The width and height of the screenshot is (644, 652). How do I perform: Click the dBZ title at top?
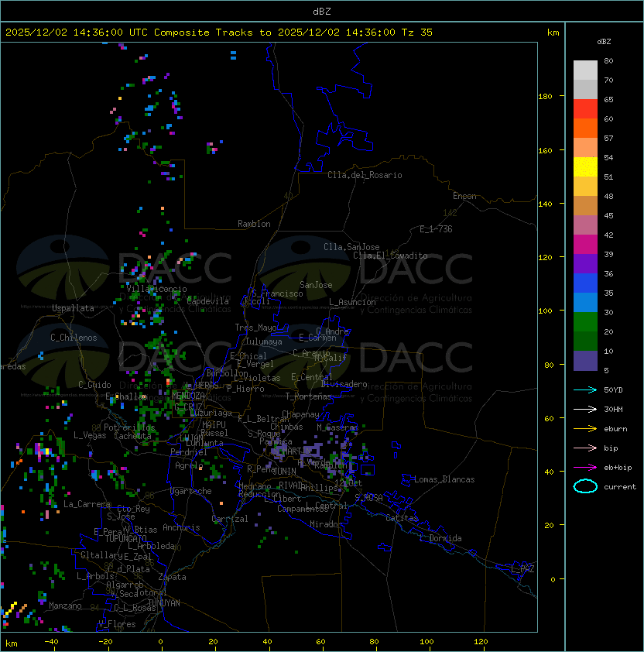[x=322, y=11]
